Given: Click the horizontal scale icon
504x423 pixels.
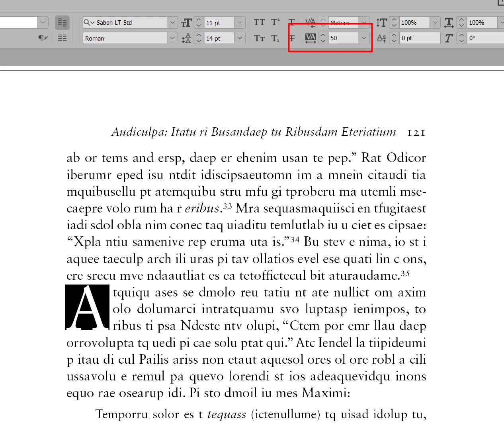Looking at the screenshot, I should coord(449,23).
